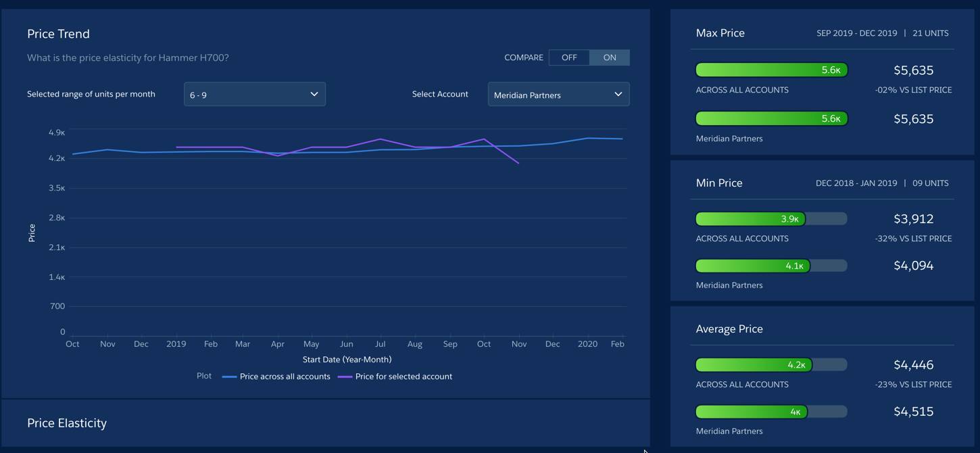This screenshot has height=453, width=980.
Task: Click the $3,912 min price value
Action: point(913,219)
